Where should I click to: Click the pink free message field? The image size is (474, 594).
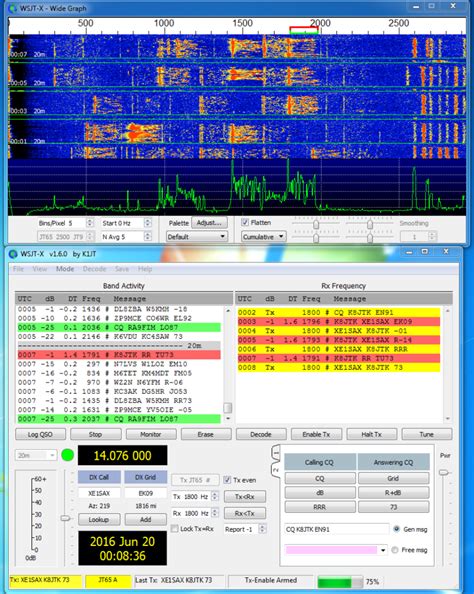point(332,550)
